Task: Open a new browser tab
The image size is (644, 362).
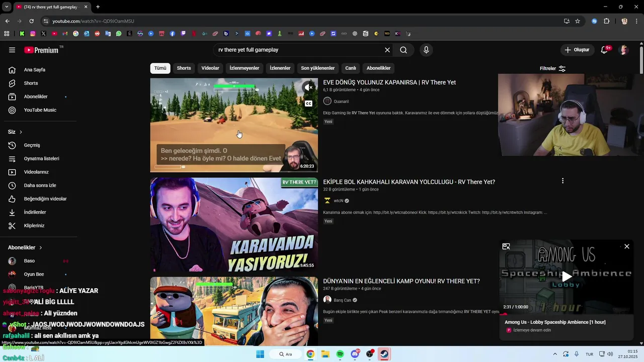Action: click(98, 7)
